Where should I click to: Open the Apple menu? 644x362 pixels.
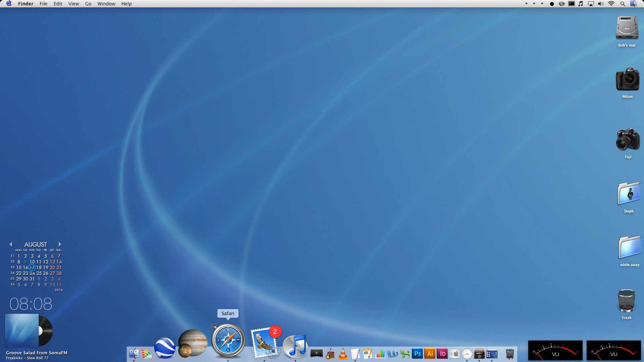[x=9, y=4]
